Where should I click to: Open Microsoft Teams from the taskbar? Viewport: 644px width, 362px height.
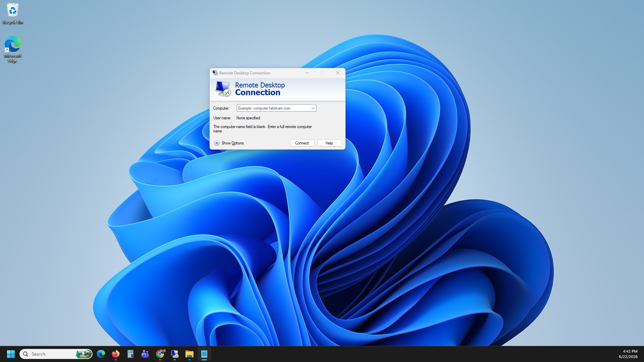[145, 354]
